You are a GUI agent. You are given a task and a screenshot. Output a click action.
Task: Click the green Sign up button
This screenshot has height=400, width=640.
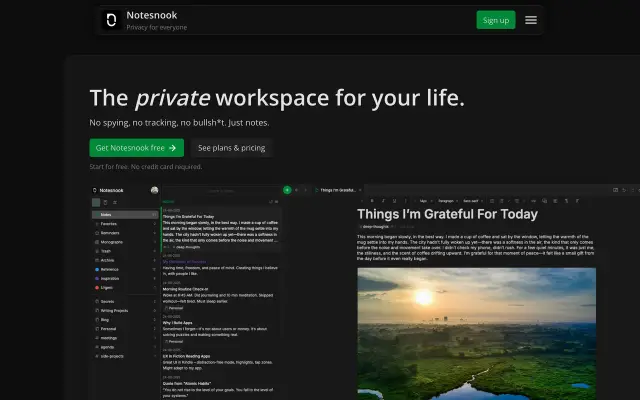tap(496, 20)
